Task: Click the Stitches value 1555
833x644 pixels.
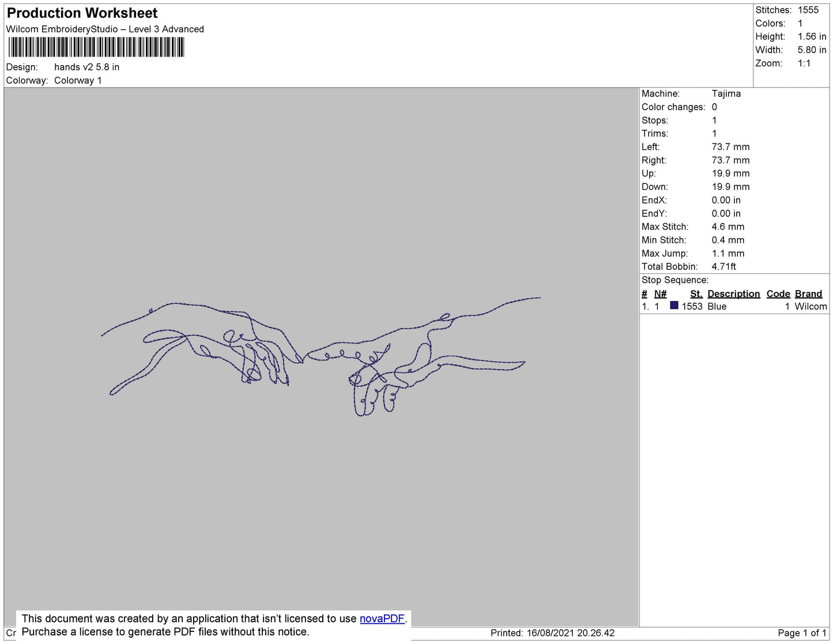Action: pyautogui.click(x=808, y=10)
